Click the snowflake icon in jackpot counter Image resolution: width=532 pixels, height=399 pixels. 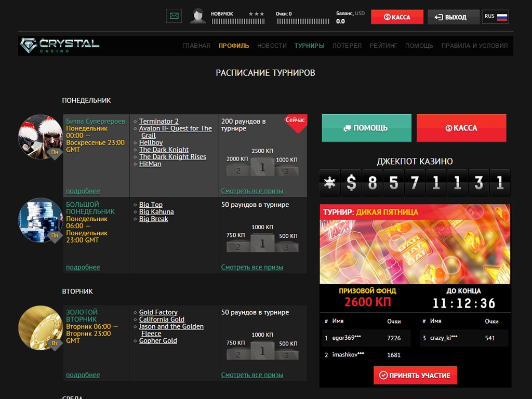[x=329, y=183]
